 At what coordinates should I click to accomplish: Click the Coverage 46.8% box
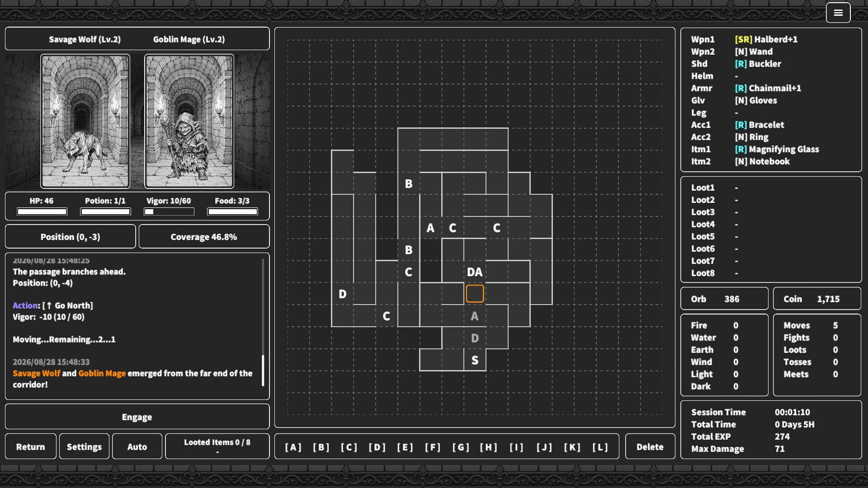click(204, 236)
